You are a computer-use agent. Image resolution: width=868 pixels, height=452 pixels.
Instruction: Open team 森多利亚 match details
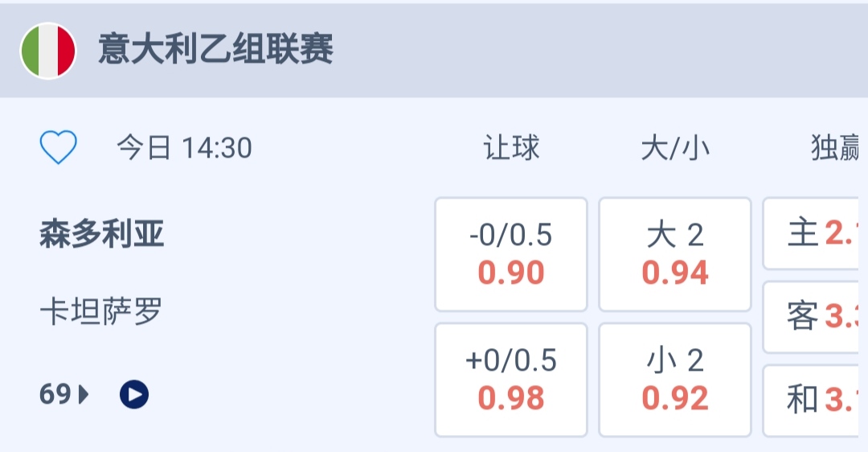(102, 235)
